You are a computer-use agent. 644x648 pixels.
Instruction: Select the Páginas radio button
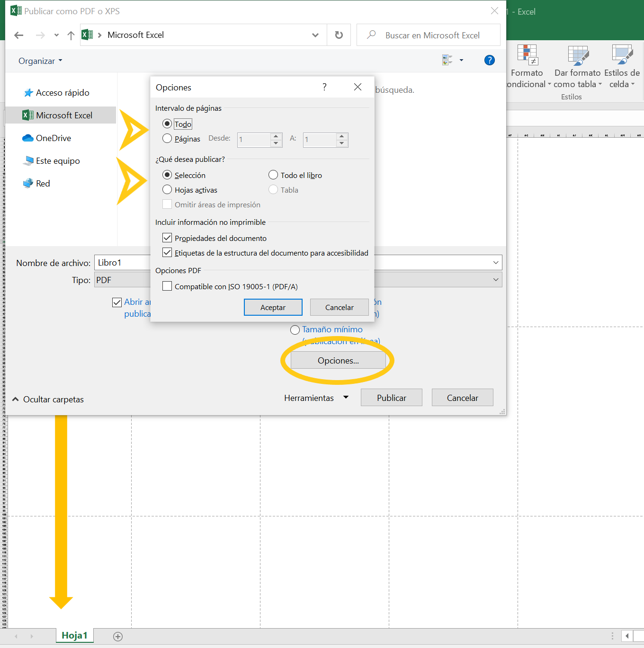pos(167,139)
